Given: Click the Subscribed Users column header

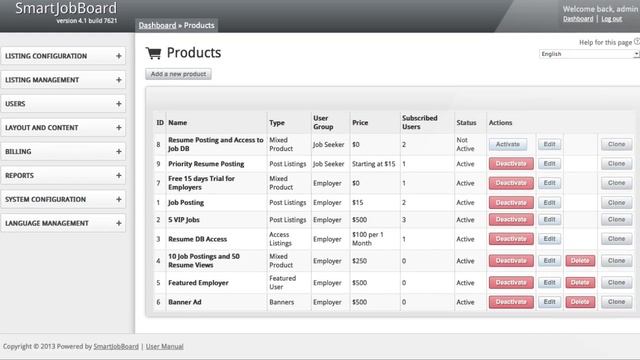Looking at the screenshot, I should 420,122.
